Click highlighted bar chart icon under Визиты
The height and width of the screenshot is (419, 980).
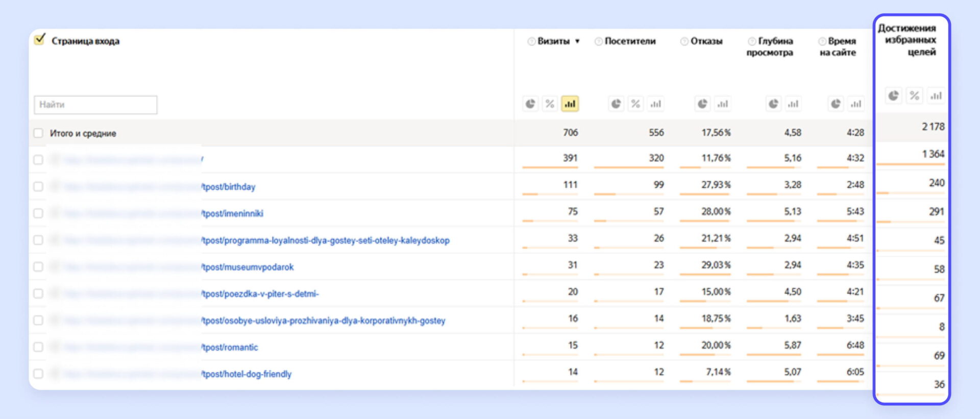pos(569,104)
